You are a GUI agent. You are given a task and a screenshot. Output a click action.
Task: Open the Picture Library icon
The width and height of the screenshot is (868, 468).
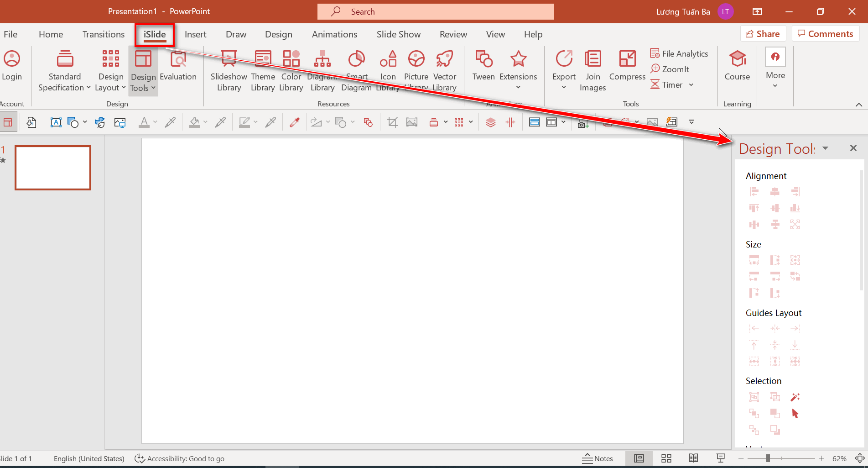pyautogui.click(x=416, y=59)
